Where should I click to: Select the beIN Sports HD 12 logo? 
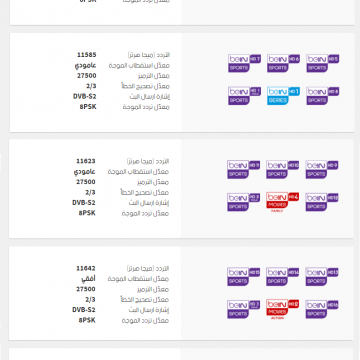[x=322, y=202]
